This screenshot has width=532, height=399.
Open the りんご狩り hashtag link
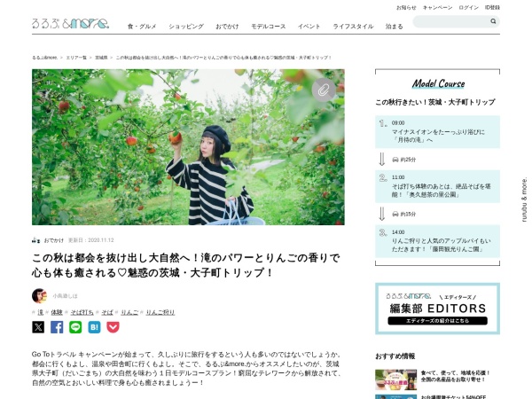tap(160, 312)
